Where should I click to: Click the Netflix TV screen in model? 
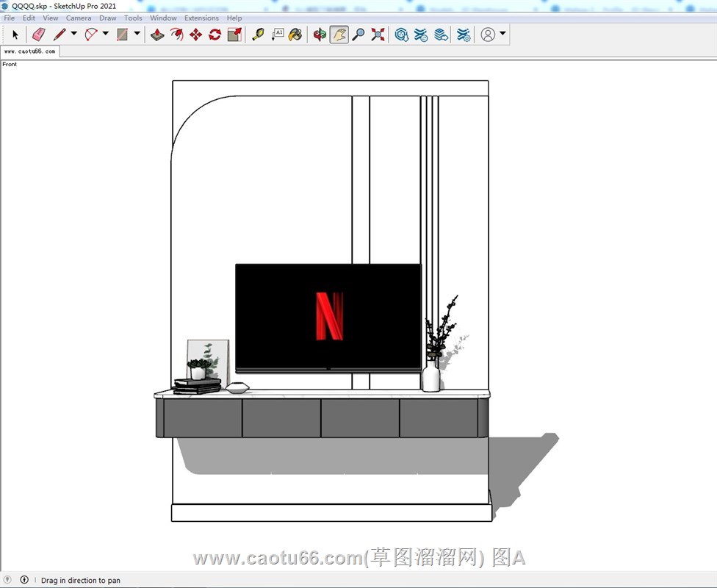[x=328, y=318]
